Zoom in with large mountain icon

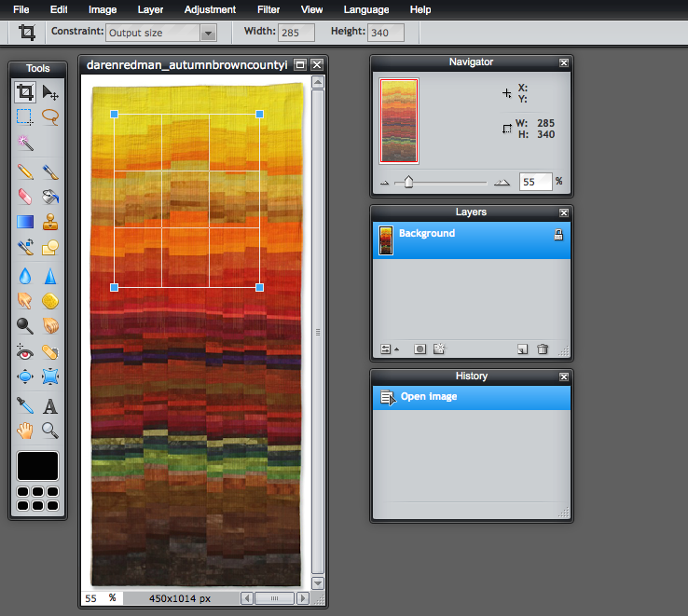(502, 182)
